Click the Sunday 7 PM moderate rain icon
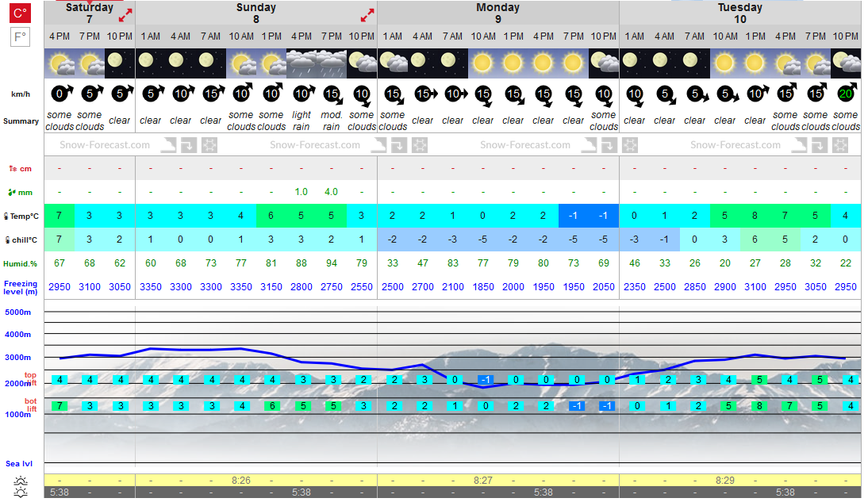Viewport: 868px width, 502px height. pos(332,63)
